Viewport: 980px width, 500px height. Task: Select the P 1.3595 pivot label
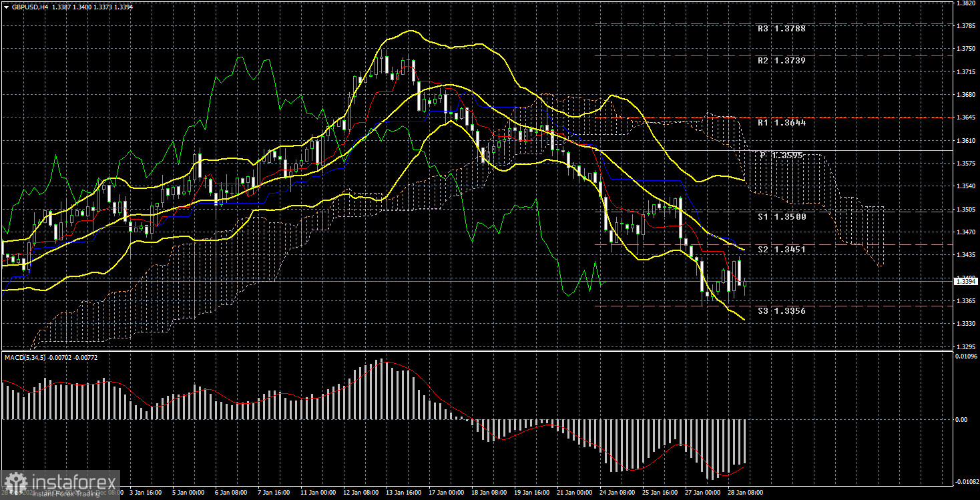(x=781, y=155)
